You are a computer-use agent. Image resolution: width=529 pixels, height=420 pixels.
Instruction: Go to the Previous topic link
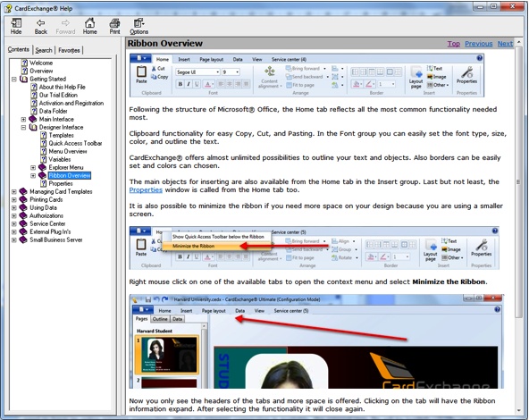(478, 44)
